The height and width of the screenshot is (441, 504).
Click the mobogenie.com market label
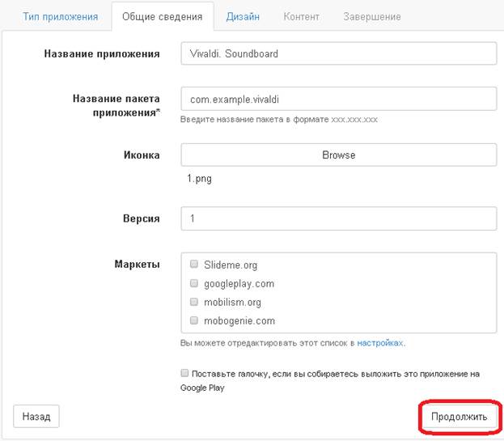[x=239, y=321]
